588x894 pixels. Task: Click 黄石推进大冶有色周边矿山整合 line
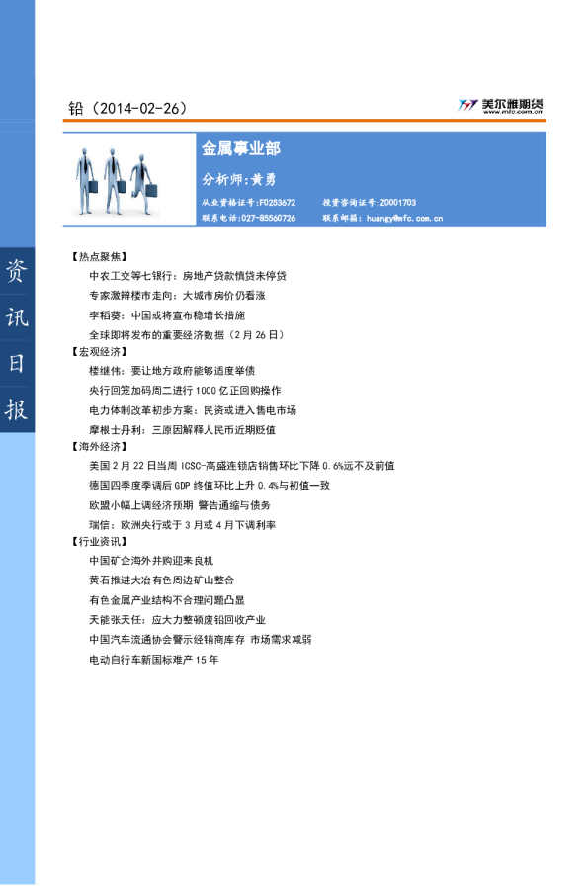pyautogui.click(x=162, y=581)
